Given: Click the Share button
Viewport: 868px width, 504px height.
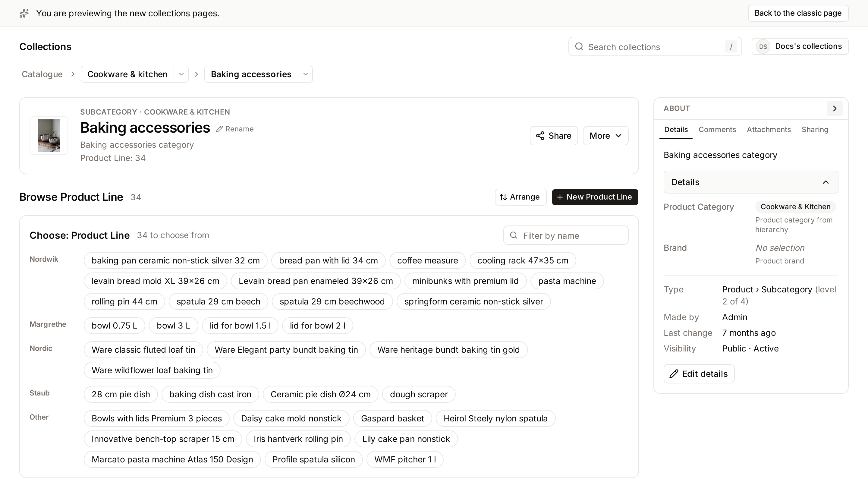Looking at the screenshot, I should click(x=554, y=136).
